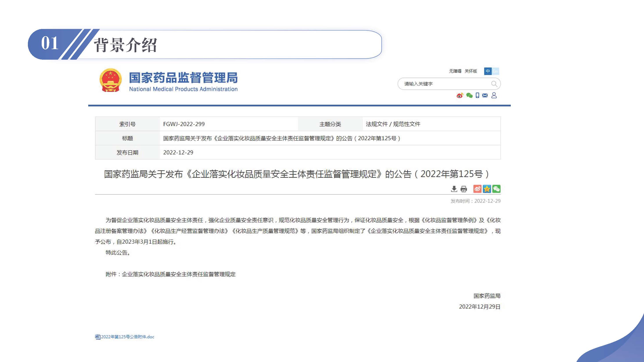Click the download icon under announcement title
Viewport: 644px width, 362px height.
coord(454,189)
